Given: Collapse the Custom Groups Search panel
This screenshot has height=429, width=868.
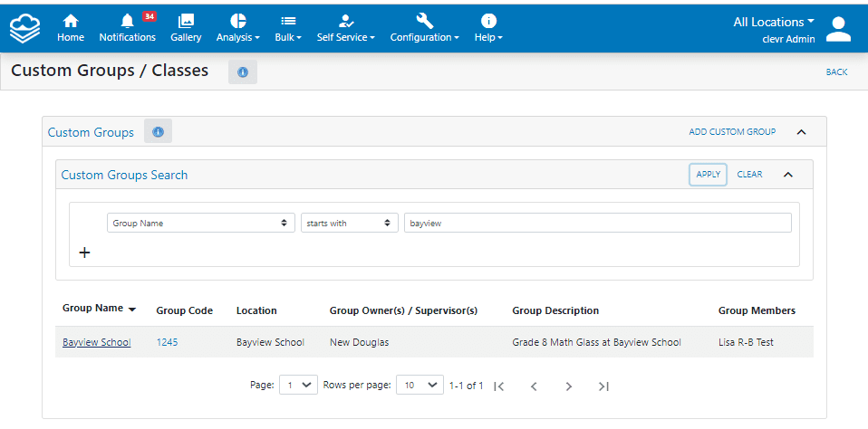Looking at the screenshot, I should 788,175.
